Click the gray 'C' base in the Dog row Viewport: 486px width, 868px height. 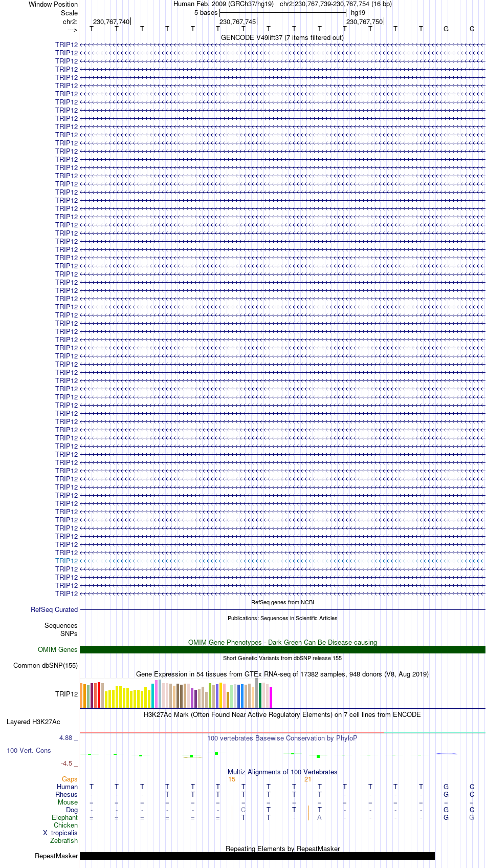tap(244, 810)
